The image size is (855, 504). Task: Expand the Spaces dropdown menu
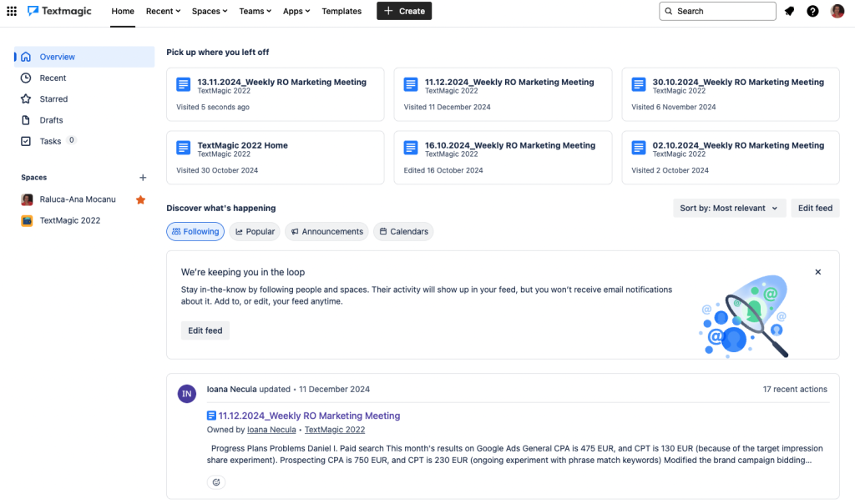click(x=210, y=11)
